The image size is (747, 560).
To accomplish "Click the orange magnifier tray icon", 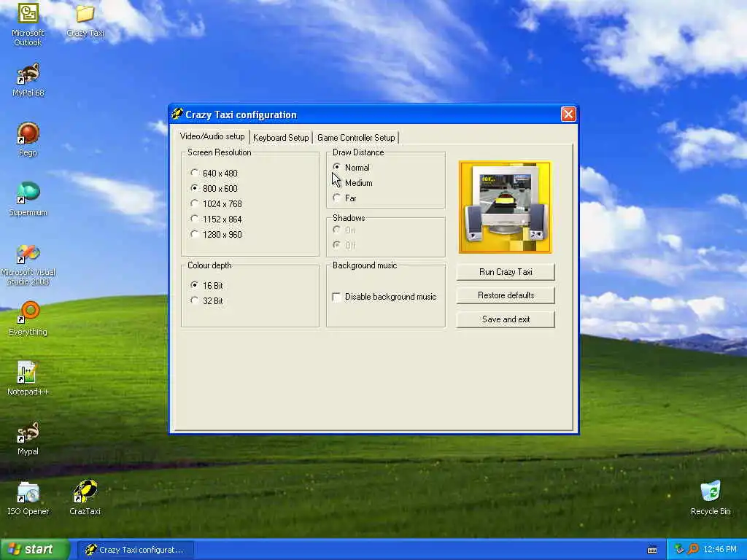I will tap(693, 550).
